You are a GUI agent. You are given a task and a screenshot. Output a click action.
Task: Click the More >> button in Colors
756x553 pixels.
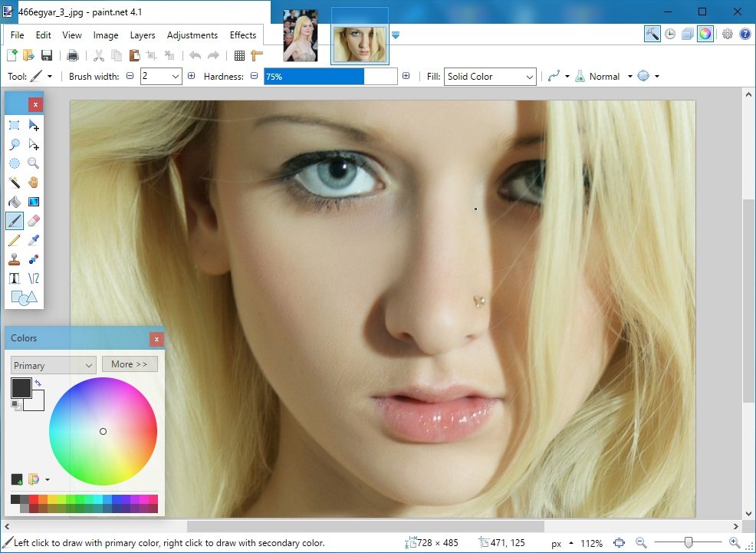130,364
